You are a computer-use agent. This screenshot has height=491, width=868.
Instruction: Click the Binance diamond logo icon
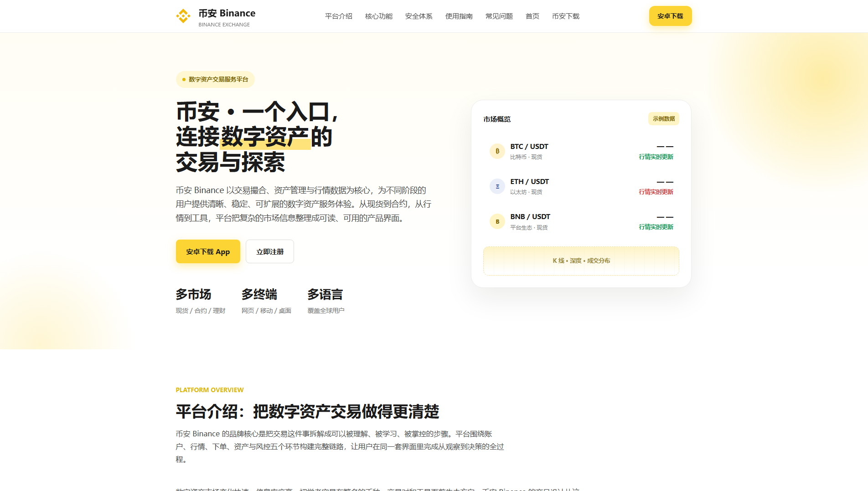tap(183, 16)
